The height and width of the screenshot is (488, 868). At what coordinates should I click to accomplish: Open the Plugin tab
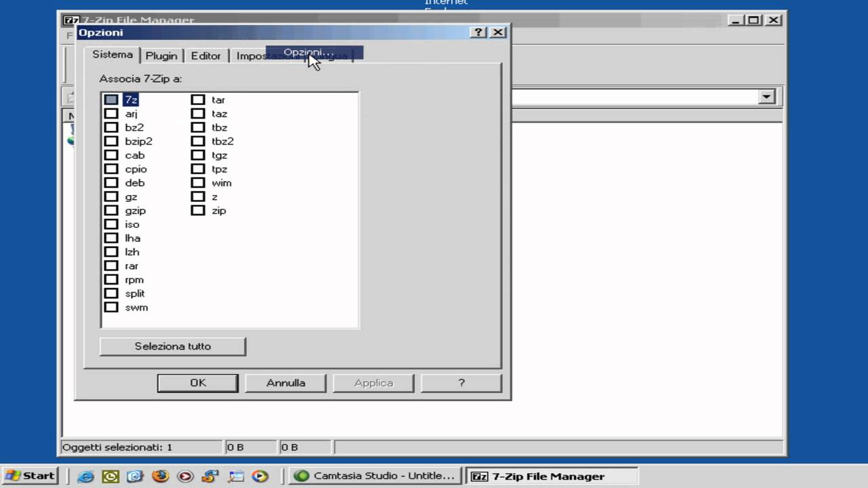point(161,56)
